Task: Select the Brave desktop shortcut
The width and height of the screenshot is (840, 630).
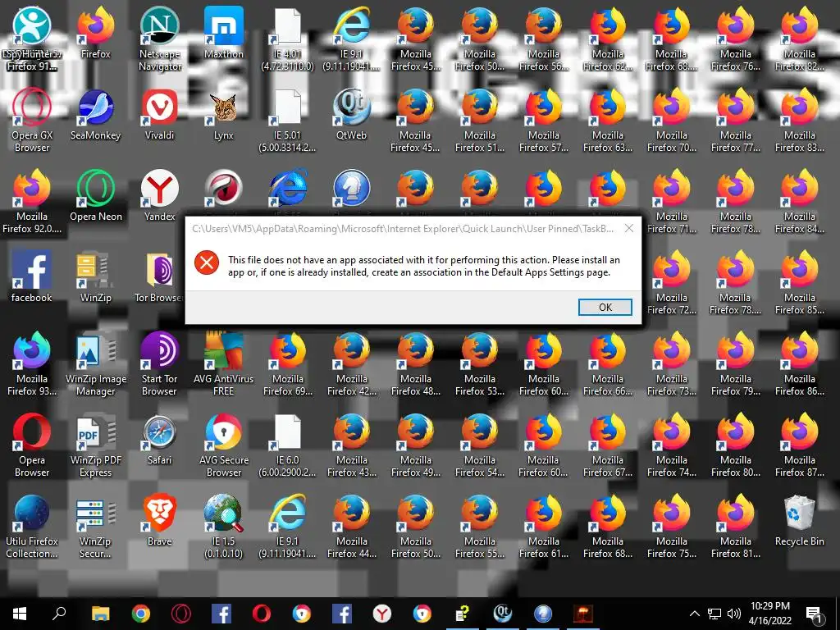Action: coord(160,521)
